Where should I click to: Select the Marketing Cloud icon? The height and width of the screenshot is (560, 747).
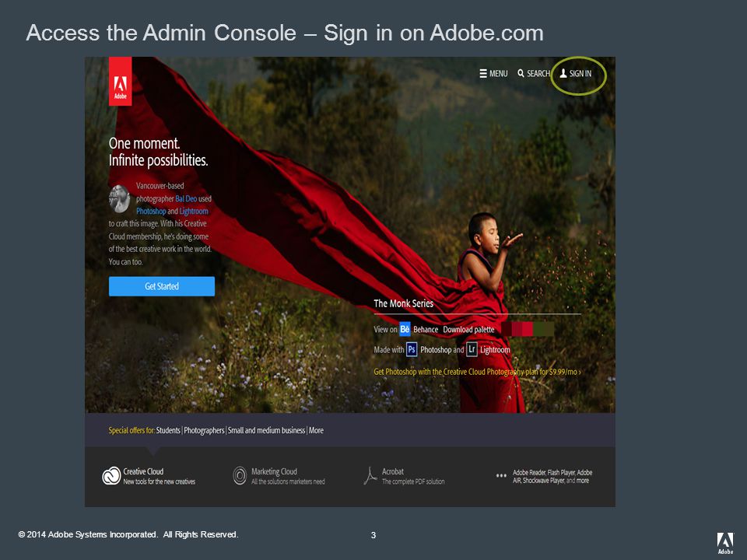pyautogui.click(x=240, y=476)
